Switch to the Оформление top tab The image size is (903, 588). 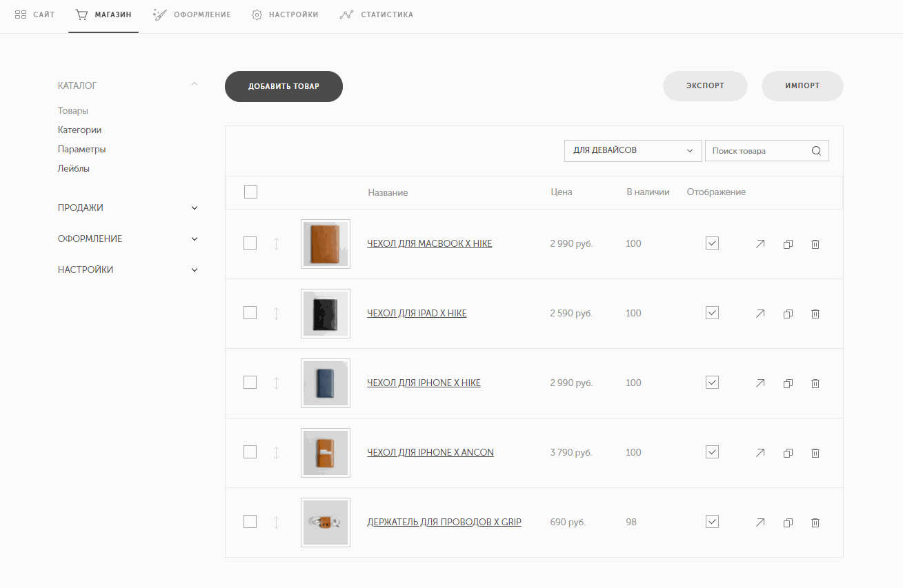[x=192, y=14]
